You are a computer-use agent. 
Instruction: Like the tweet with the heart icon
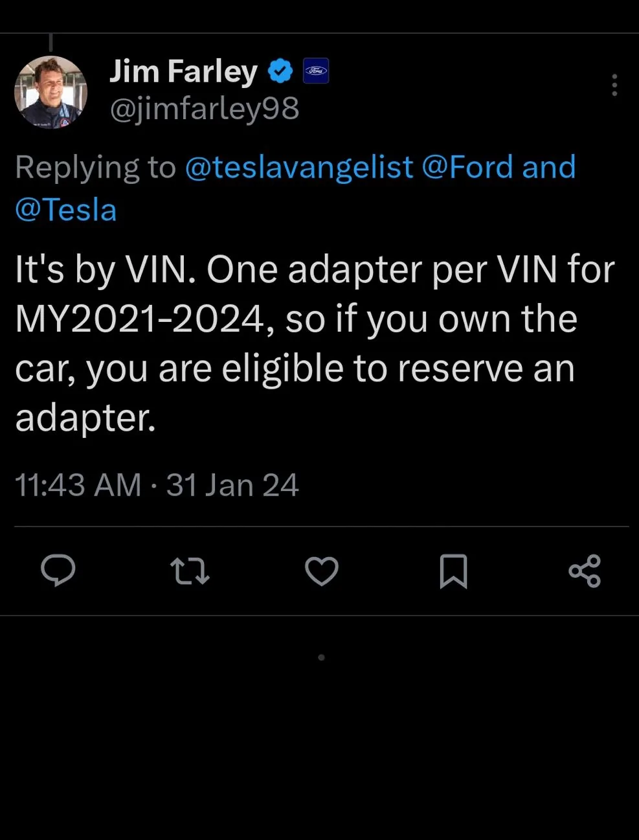(x=322, y=571)
